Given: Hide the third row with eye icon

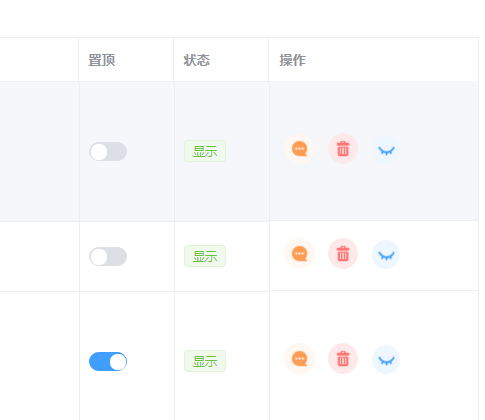Looking at the screenshot, I should pyautogui.click(x=386, y=360).
